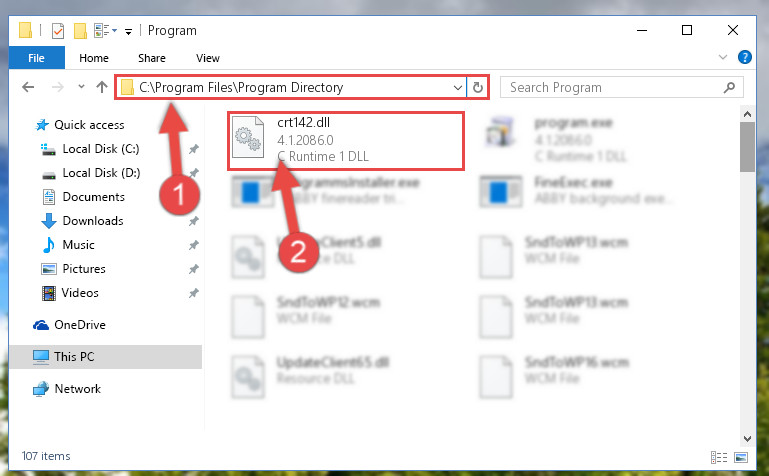This screenshot has height=476, width=769.
Task: Go up one folder level
Action: click(102, 87)
